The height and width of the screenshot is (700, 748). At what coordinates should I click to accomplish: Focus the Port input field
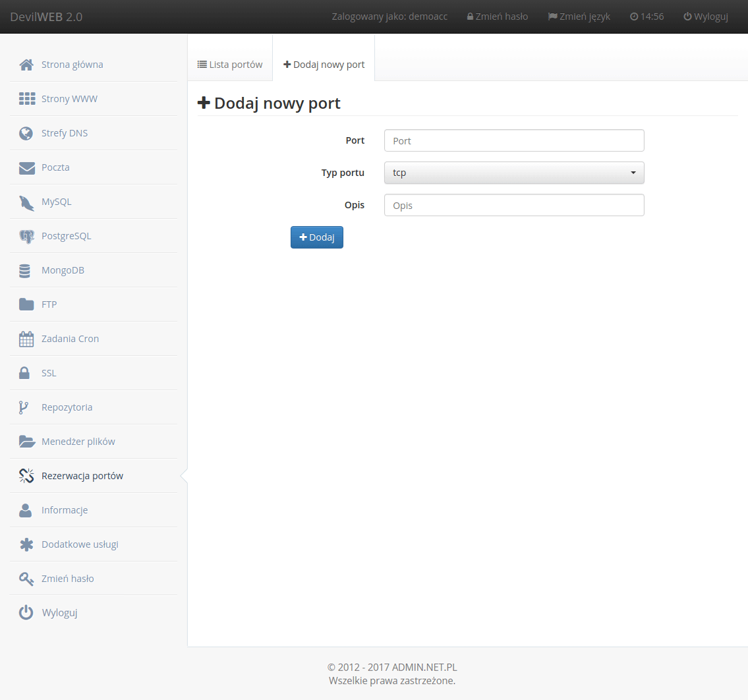513,140
